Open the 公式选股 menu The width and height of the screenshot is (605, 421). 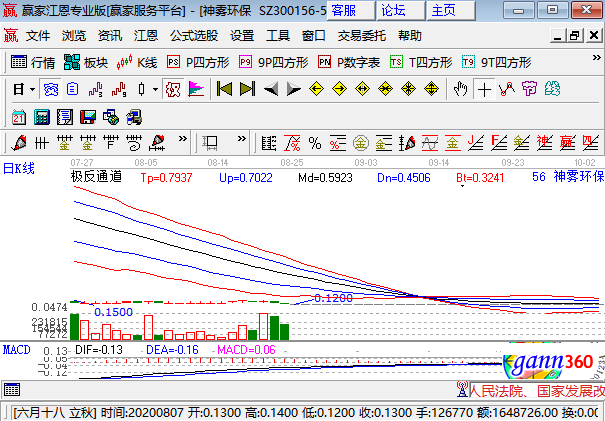(194, 36)
